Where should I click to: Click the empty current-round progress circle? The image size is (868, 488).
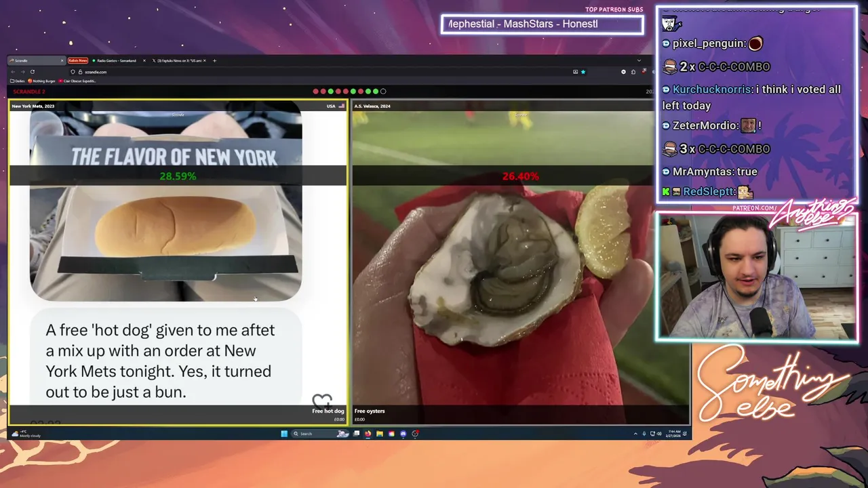click(x=383, y=91)
